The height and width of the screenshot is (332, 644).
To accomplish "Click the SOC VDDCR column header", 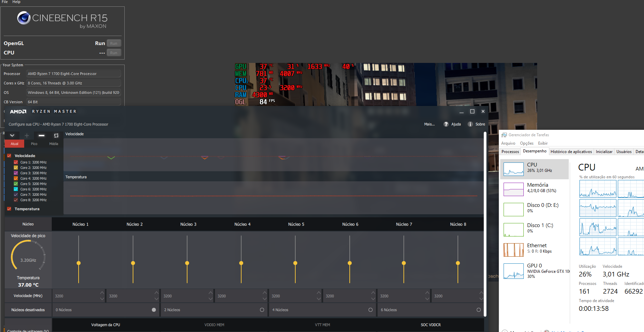I will (431, 325).
